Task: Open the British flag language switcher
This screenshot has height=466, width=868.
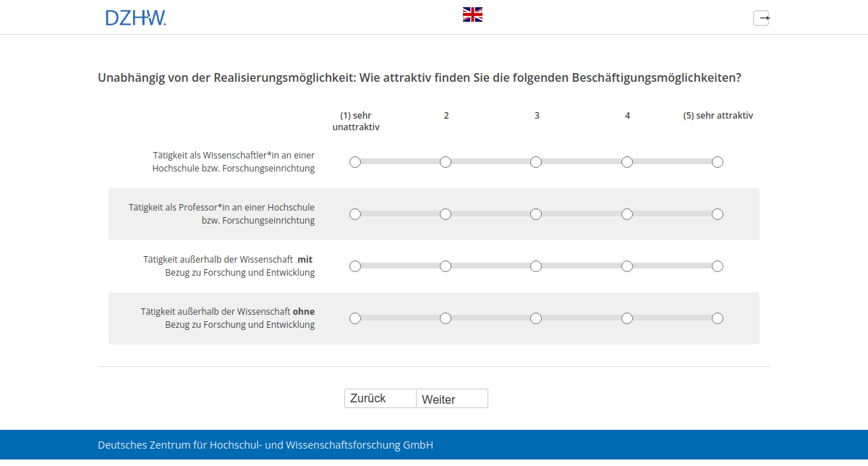Action: 472,13
